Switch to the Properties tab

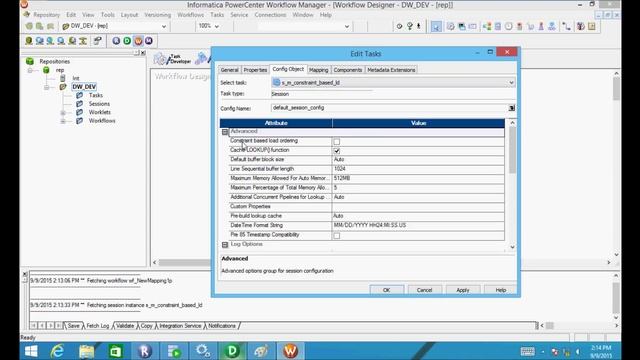[255, 70]
